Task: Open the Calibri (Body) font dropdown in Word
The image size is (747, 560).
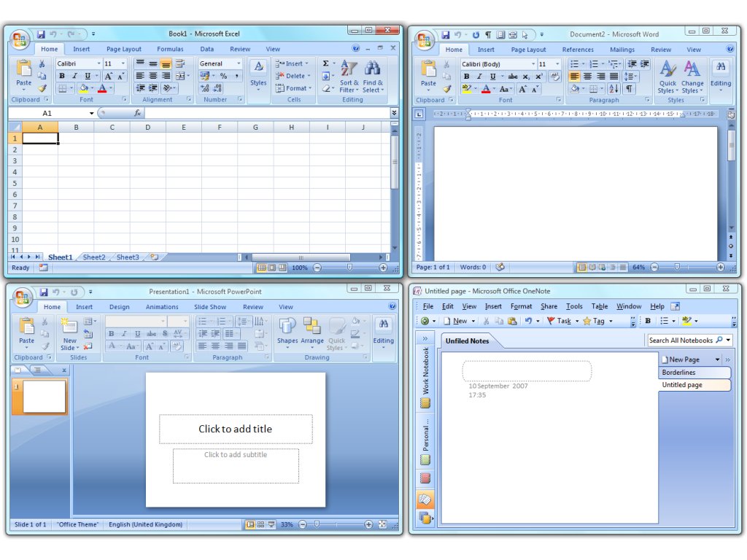Action: click(533, 64)
